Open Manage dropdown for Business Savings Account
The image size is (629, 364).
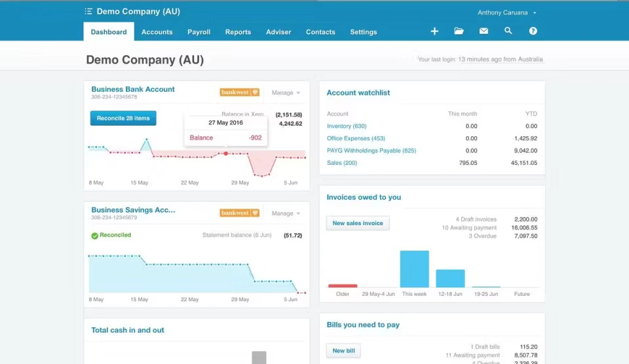click(x=286, y=213)
